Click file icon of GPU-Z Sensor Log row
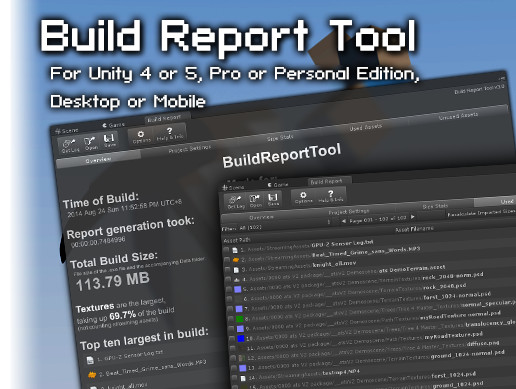 [235, 250]
